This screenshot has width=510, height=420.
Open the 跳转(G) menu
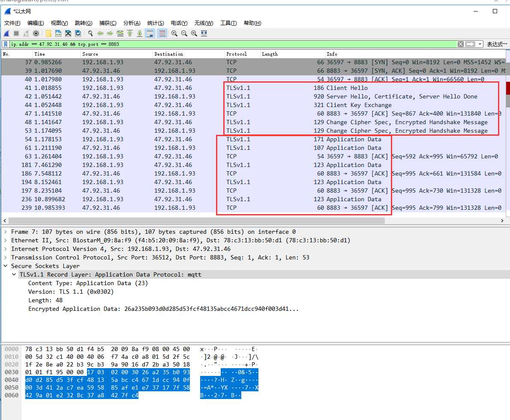[84, 23]
